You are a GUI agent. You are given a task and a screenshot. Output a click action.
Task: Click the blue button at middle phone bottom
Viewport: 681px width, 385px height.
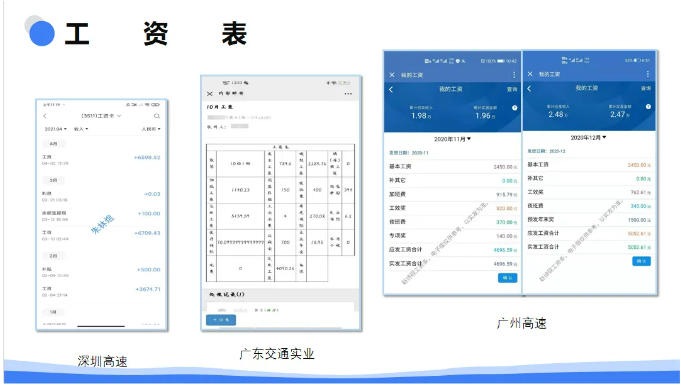pos(221,320)
